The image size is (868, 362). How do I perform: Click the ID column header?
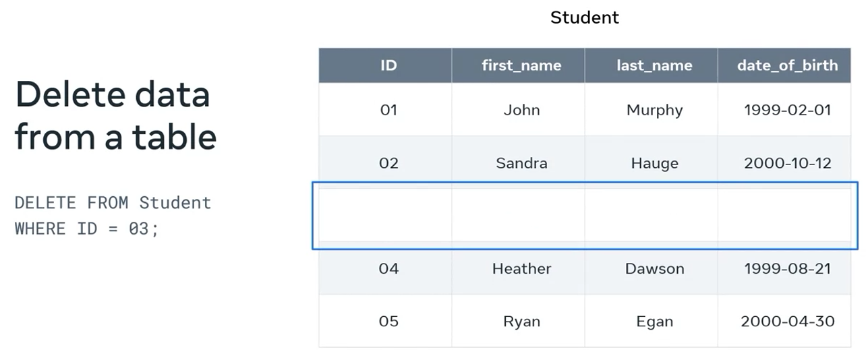coord(388,65)
